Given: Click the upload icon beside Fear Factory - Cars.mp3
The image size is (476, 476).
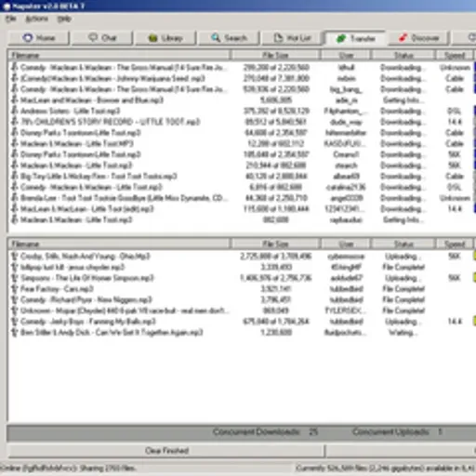Looking at the screenshot, I should click(14, 289).
